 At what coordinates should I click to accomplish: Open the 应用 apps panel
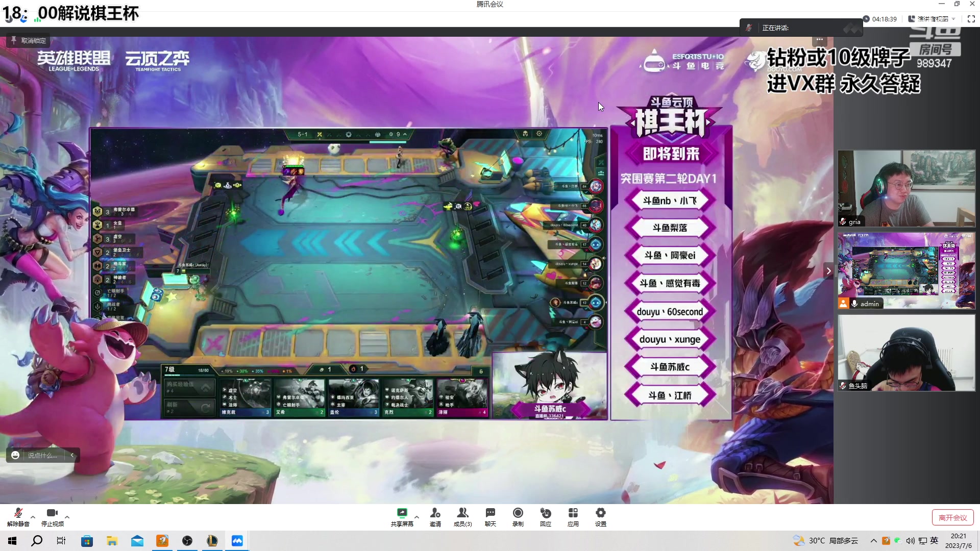pos(573,517)
